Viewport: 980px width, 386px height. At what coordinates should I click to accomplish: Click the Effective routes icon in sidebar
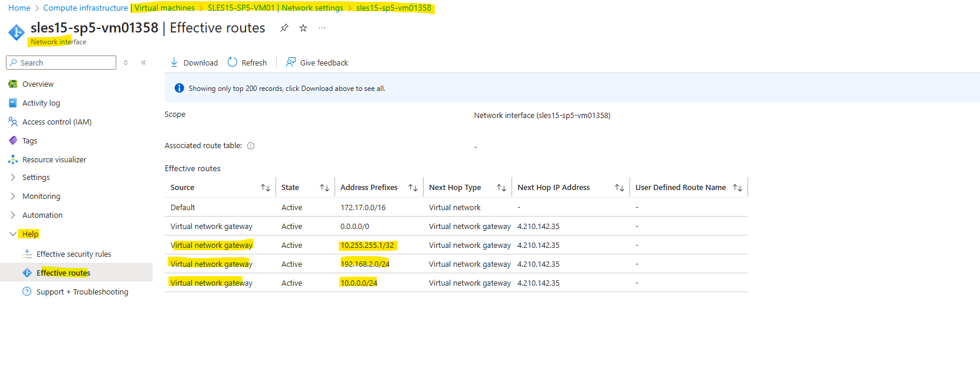27,273
